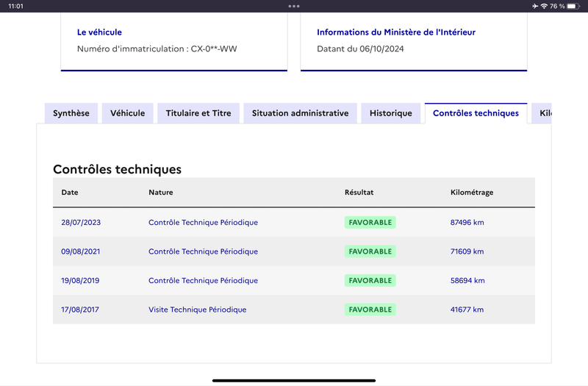The image size is (588, 386).
Task: Click Contrôle Technique Périodique in 09/08/2021 row
Action: coord(204,251)
